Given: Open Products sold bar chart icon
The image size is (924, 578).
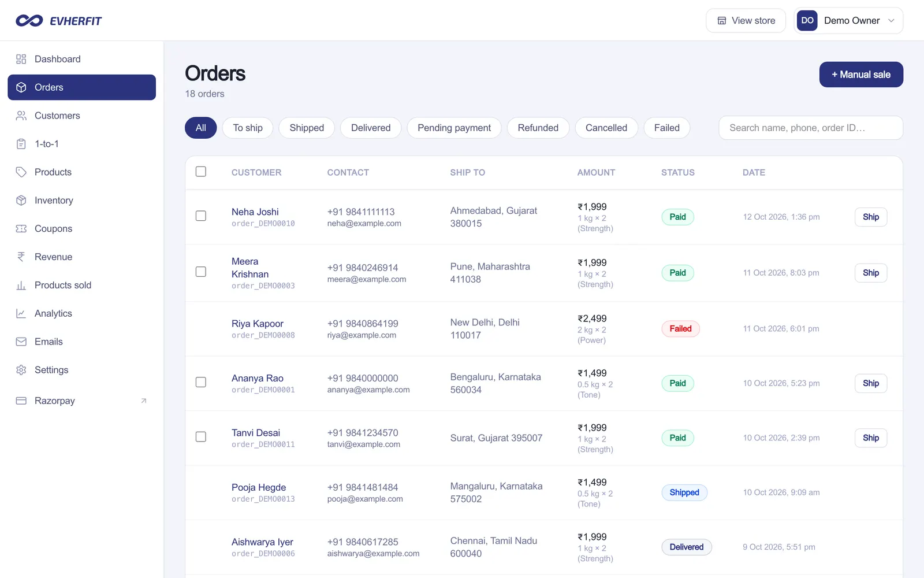Looking at the screenshot, I should click(21, 286).
